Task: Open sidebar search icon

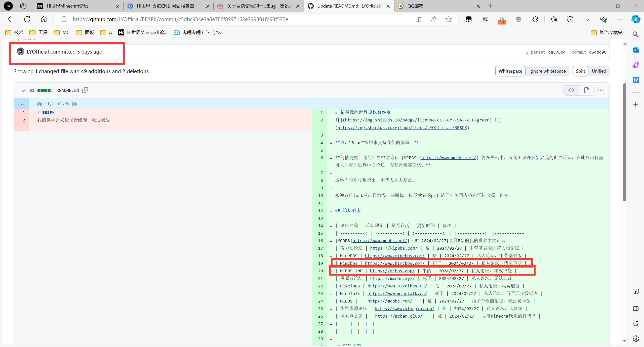Action: (x=636, y=34)
